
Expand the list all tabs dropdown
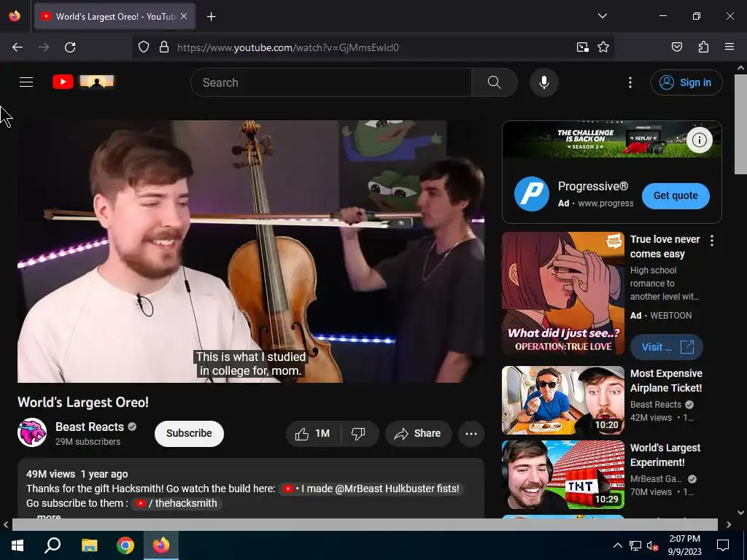[602, 16]
